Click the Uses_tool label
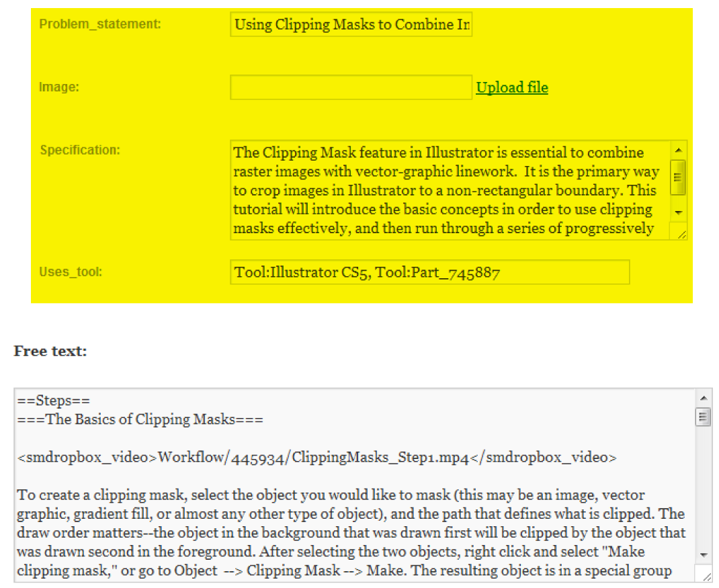 [71, 271]
